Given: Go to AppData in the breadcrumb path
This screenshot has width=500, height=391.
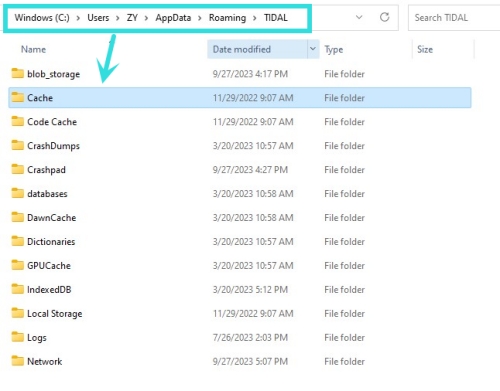Looking at the screenshot, I should 173,18.
